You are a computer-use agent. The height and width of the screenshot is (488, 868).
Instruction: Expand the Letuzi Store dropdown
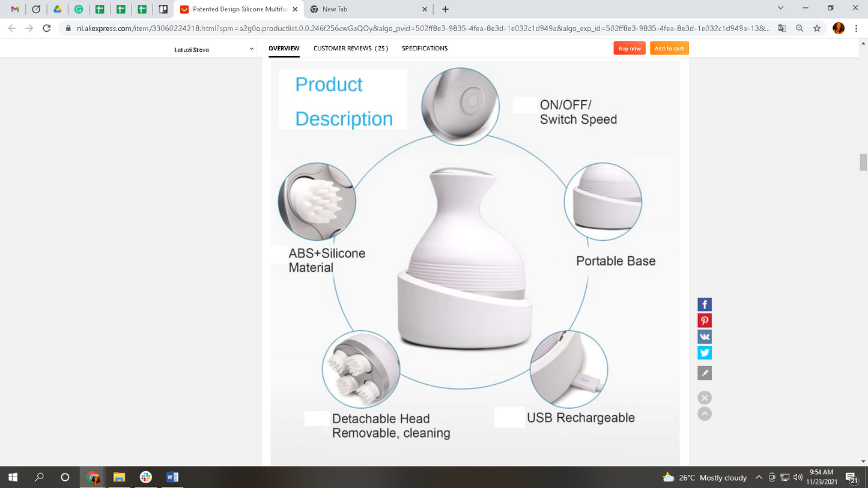click(251, 49)
